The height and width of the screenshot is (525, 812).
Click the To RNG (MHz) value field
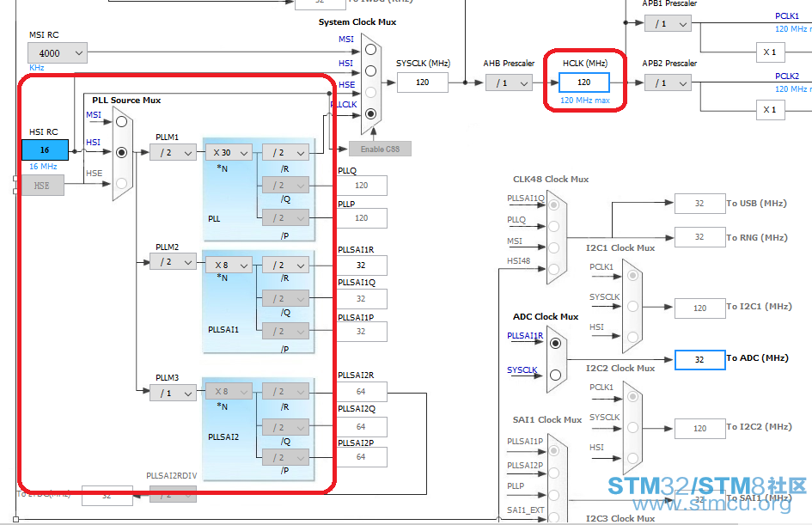coord(699,237)
